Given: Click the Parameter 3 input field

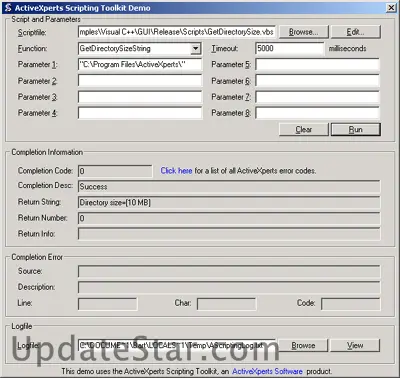Looking at the screenshot, I should coord(140,97).
